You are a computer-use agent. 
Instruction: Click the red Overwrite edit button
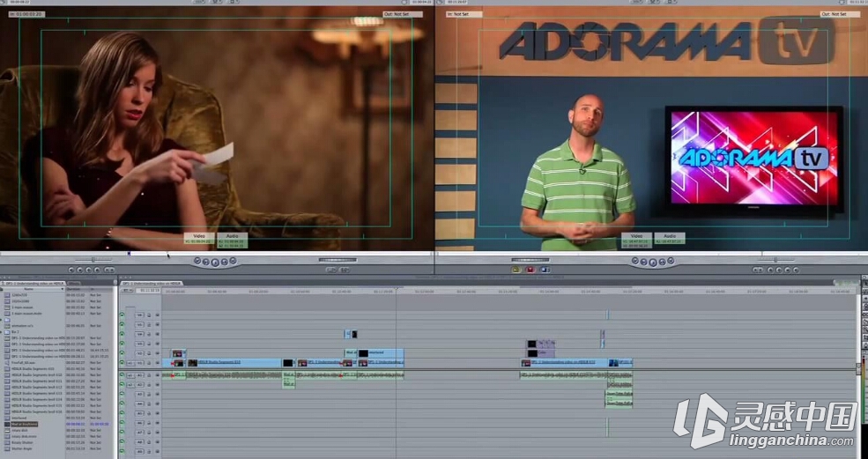pyautogui.click(x=530, y=270)
